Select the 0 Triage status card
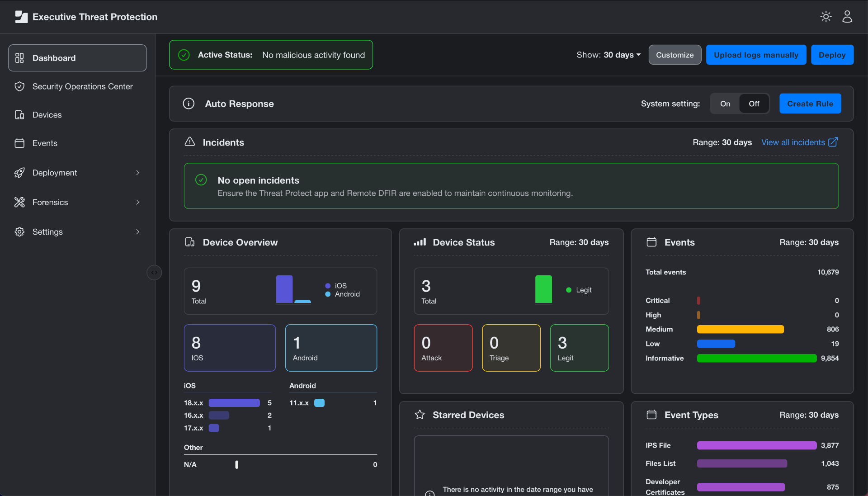 (x=511, y=348)
